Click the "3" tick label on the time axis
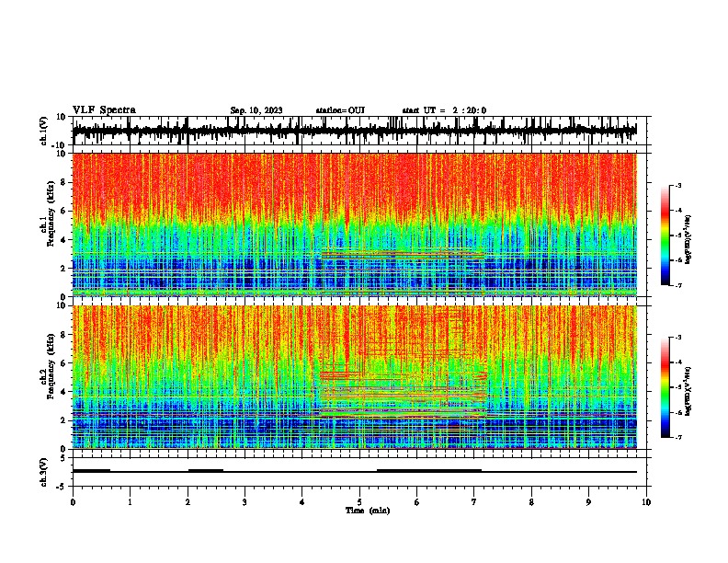 point(245,502)
